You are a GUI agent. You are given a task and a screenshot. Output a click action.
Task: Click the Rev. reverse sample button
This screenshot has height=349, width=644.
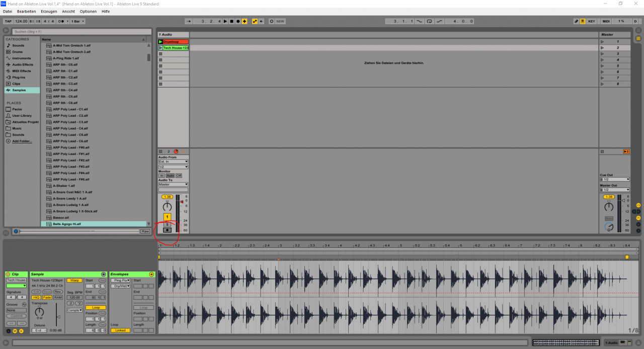[58, 292]
